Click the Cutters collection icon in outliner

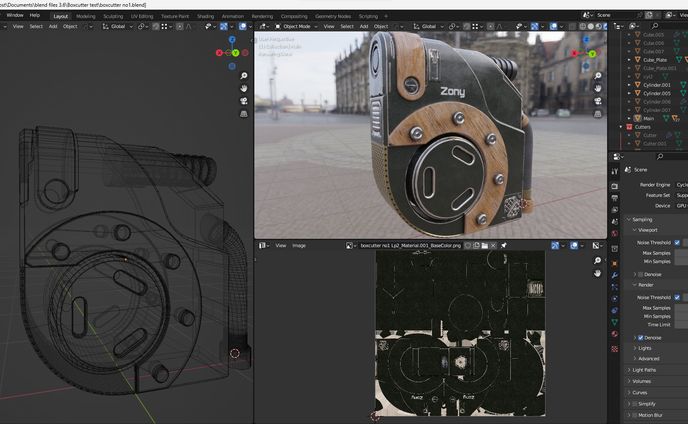(629, 127)
